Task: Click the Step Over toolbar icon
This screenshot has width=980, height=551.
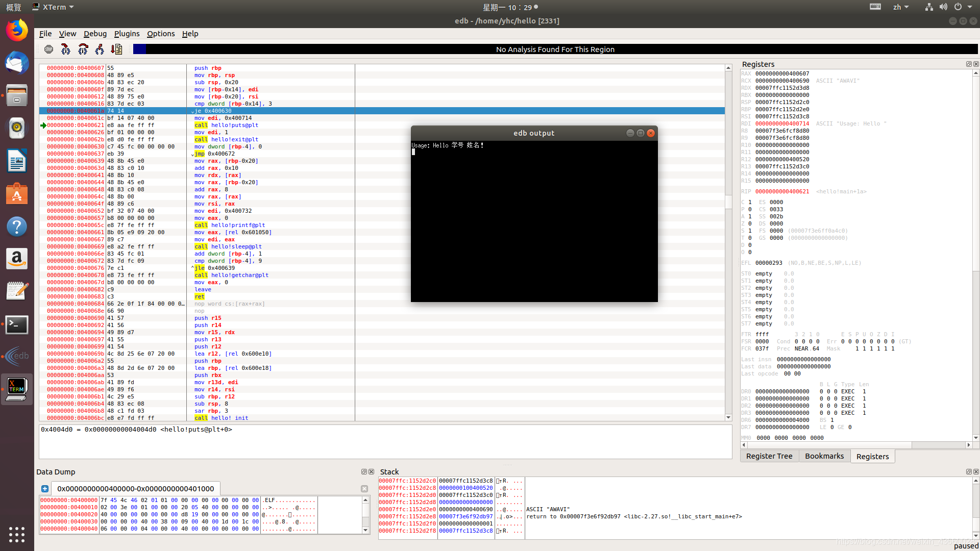Action: click(83, 49)
